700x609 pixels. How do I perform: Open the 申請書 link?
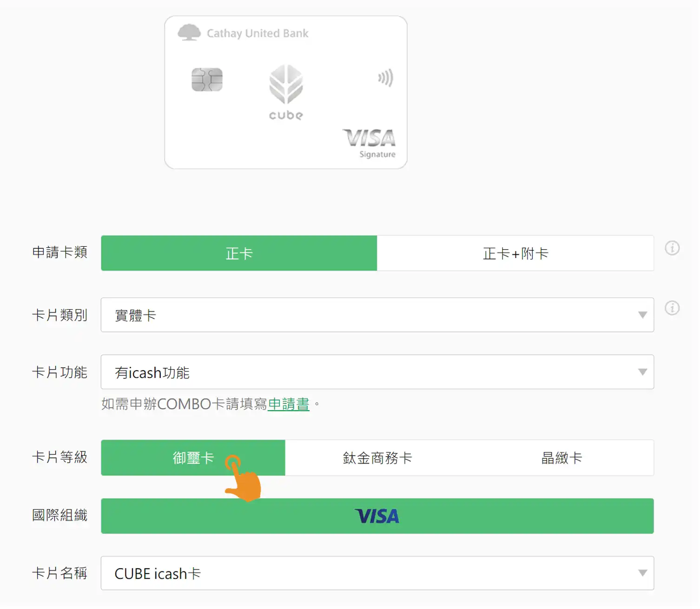click(289, 404)
